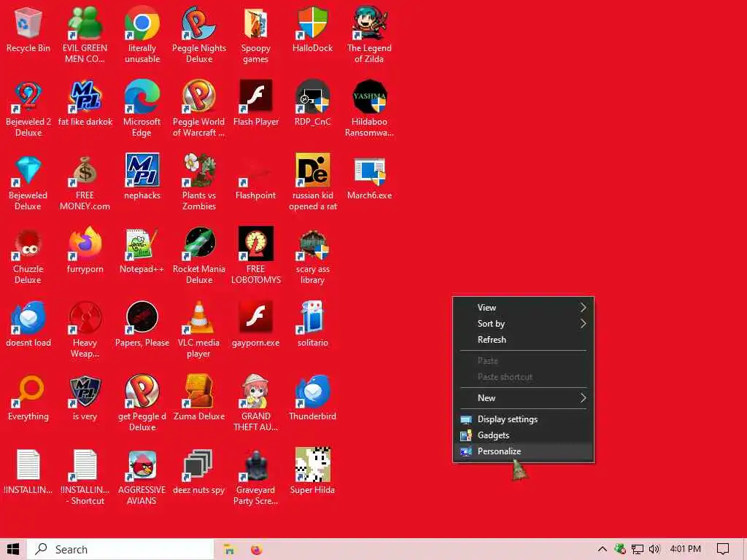Open the Windows Start menu
Image resolution: width=747 pixels, height=560 pixels.
coord(13,549)
